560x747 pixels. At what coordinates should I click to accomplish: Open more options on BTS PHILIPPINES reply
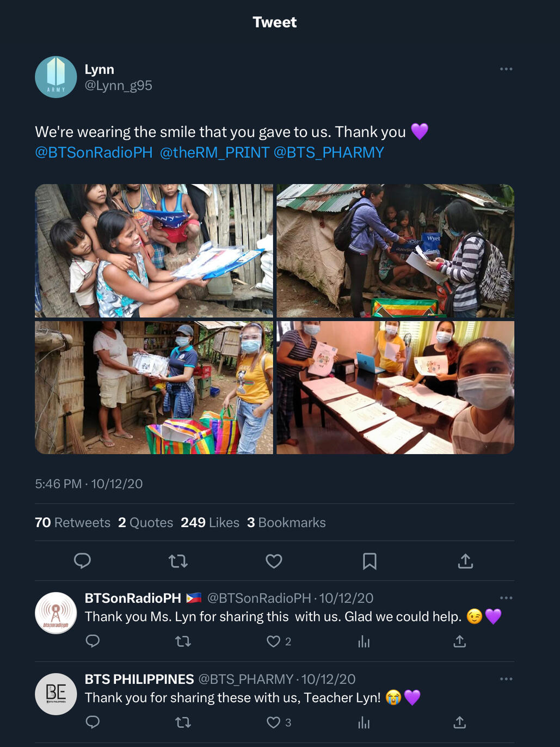[x=506, y=679]
